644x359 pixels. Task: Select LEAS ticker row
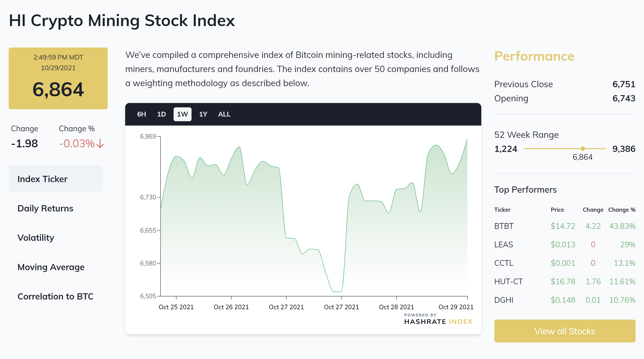click(565, 245)
